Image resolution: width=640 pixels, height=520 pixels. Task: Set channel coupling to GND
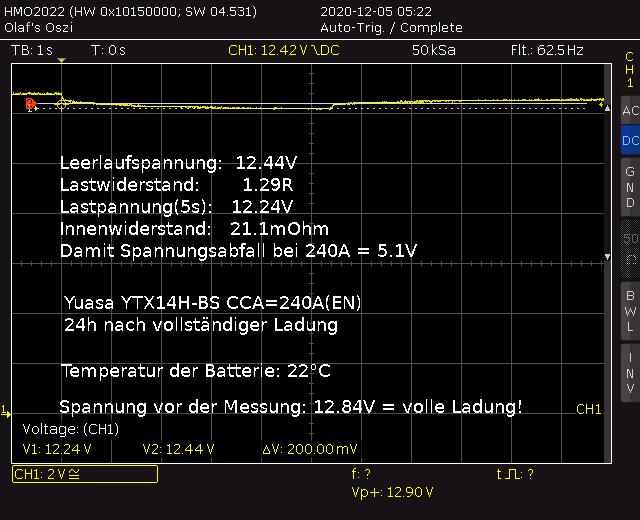(x=629, y=187)
